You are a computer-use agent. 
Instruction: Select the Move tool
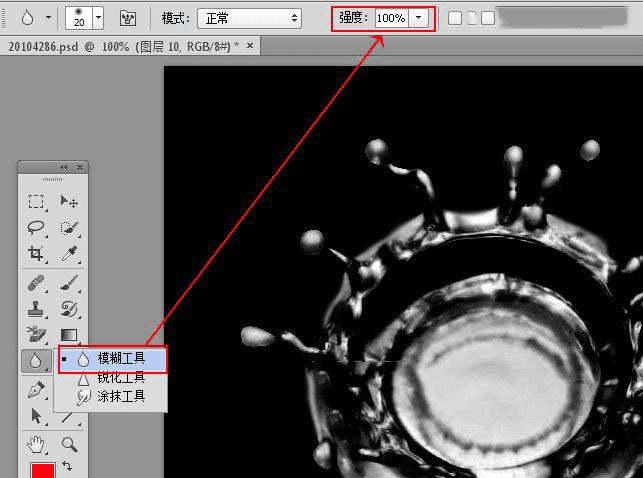[68, 202]
